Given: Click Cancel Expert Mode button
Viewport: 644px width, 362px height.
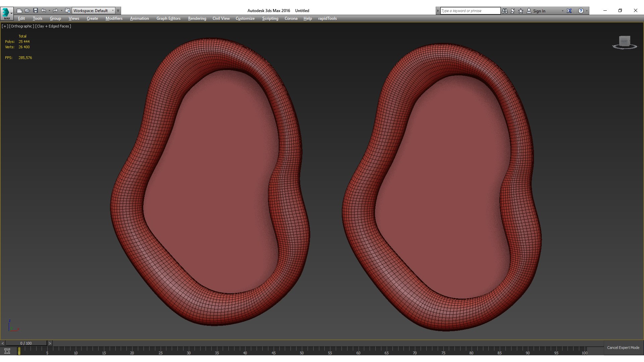Looking at the screenshot, I should [623, 348].
